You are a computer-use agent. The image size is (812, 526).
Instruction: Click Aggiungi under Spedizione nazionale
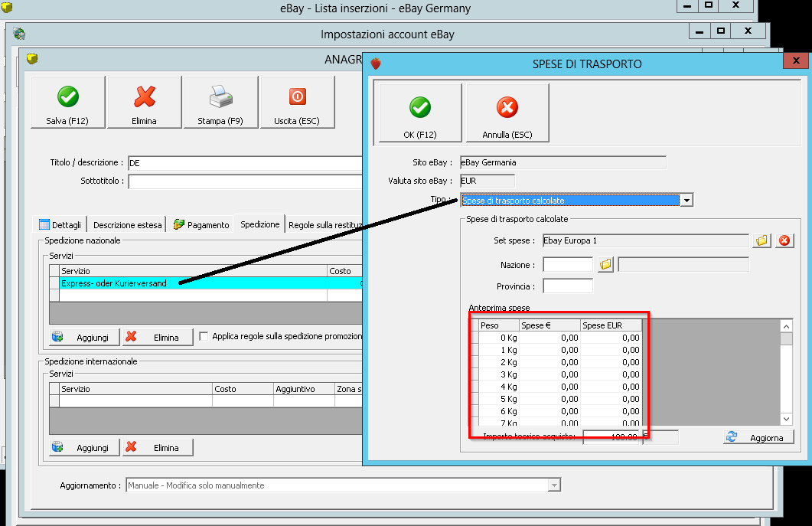[84, 338]
